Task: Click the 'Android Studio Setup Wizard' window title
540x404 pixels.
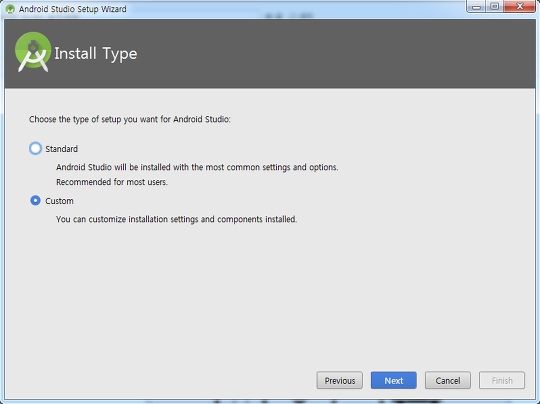Action: click(73, 9)
